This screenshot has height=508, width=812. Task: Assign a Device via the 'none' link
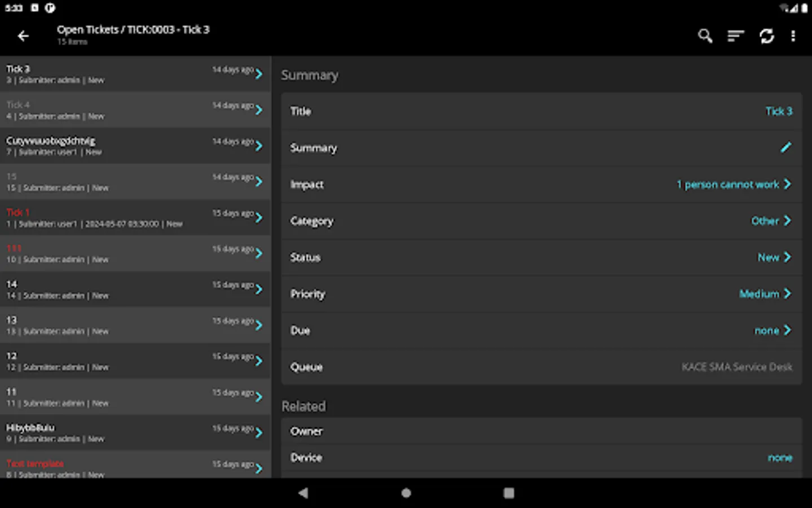(x=780, y=457)
